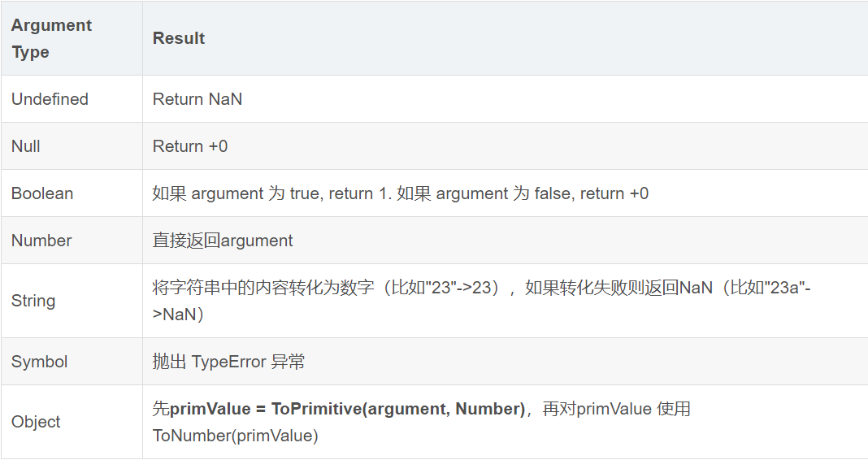This screenshot has width=868, height=460.
Task: Click the 抛出 TypeError 异常 text
Action: (228, 362)
